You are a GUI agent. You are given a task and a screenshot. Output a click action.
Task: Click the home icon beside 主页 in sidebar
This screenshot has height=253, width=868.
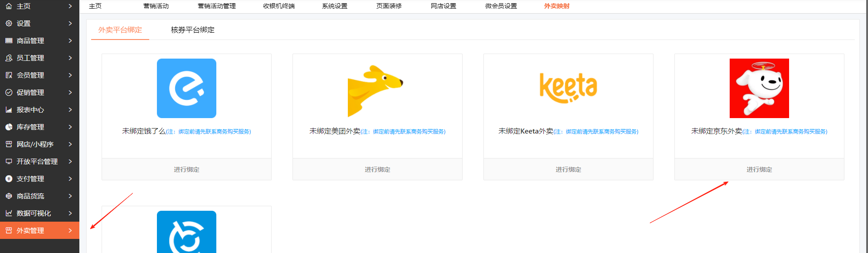tap(9, 6)
